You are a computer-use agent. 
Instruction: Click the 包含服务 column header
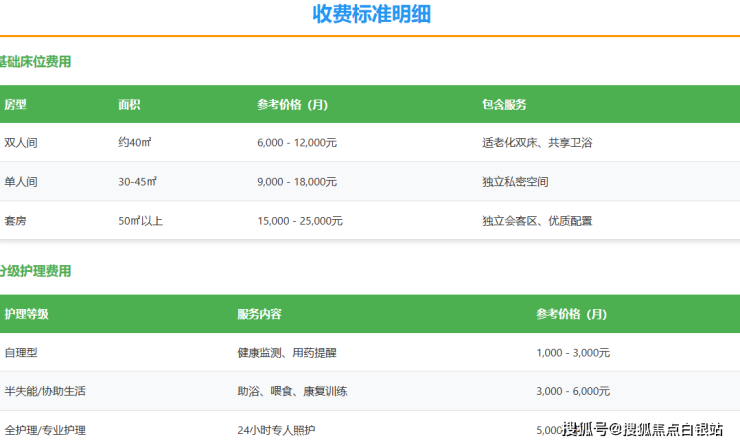[504, 104]
